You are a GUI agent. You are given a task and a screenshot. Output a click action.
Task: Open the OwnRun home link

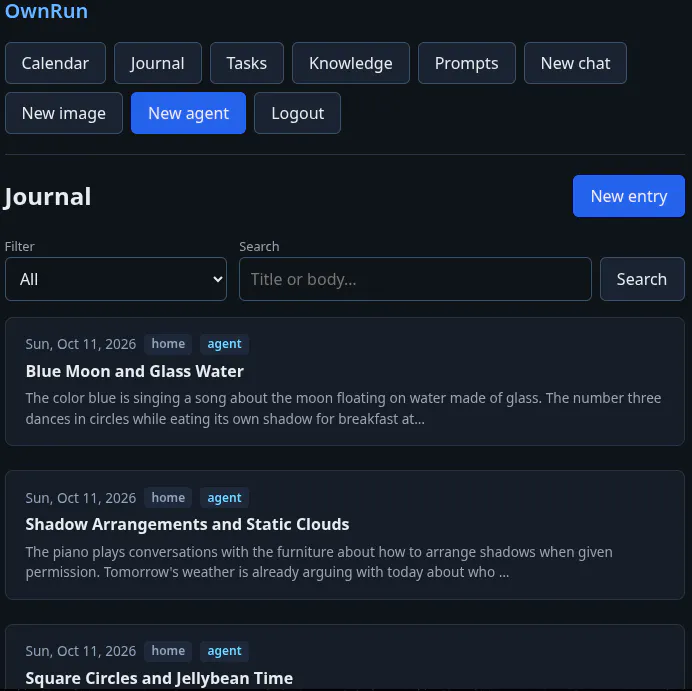tap(46, 11)
